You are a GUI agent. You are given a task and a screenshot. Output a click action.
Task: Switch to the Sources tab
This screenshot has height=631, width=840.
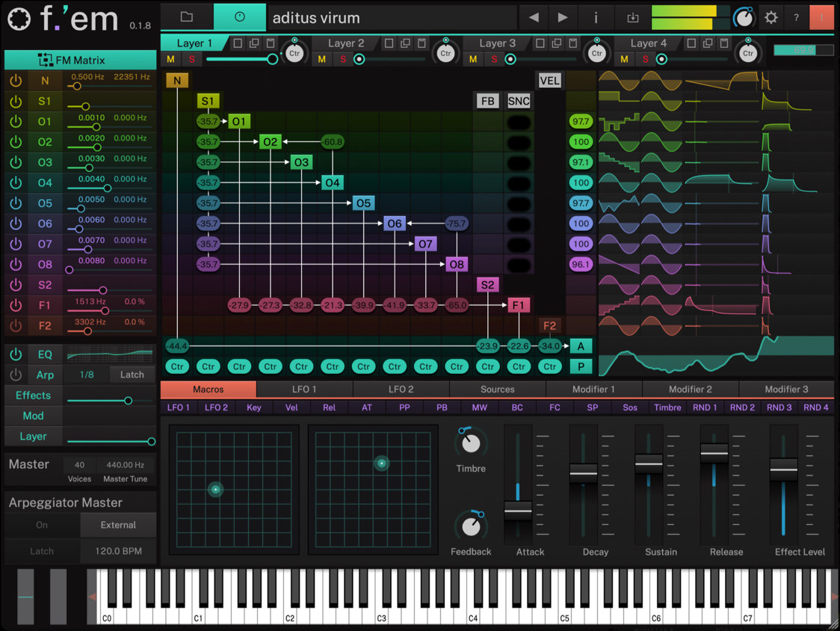pyautogui.click(x=497, y=390)
